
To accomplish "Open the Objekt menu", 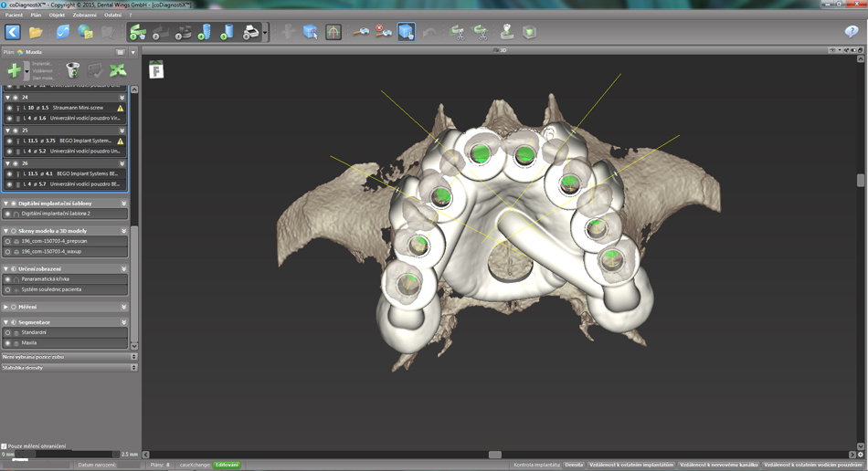I will click(x=57, y=15).
